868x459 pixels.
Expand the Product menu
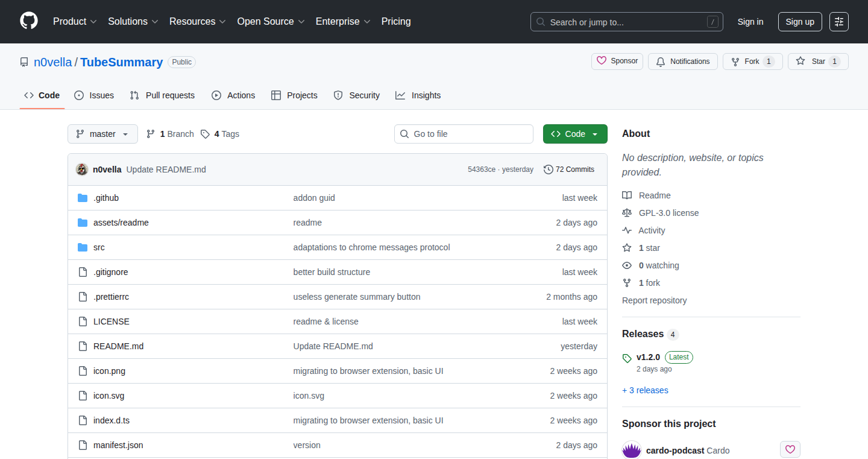(x=75, y=21)
